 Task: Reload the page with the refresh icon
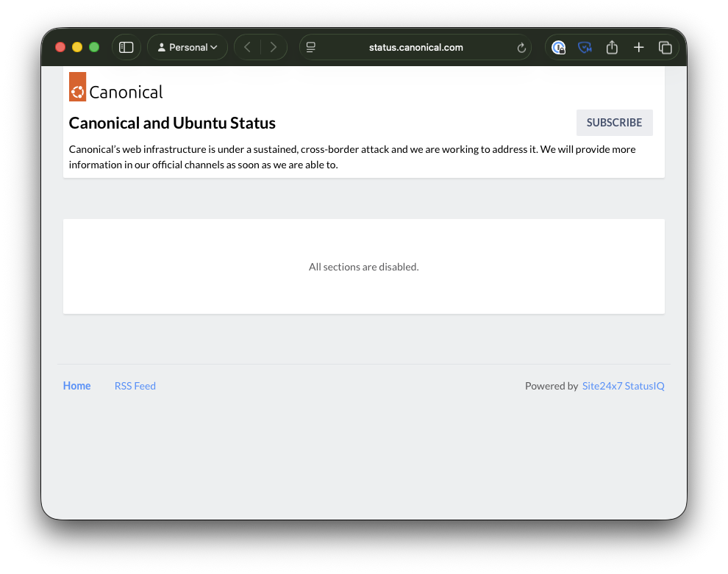pos(521,48)
